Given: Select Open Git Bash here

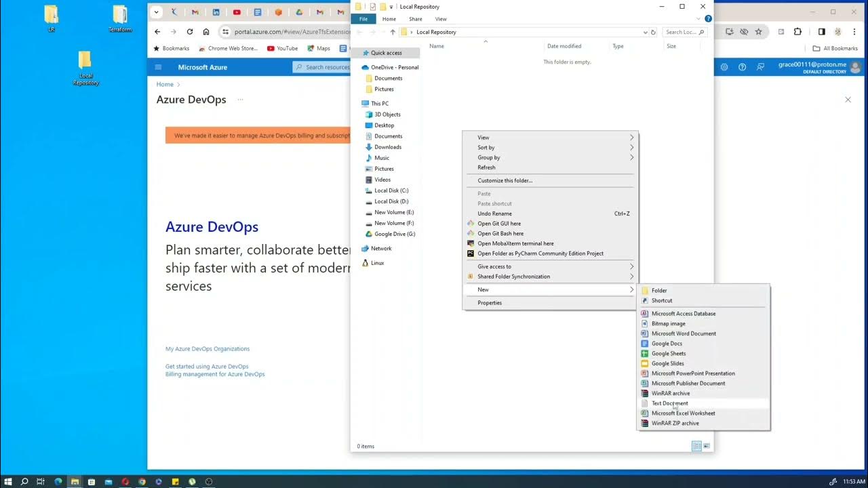Looking at the screenshot, I should coord(550,233).
